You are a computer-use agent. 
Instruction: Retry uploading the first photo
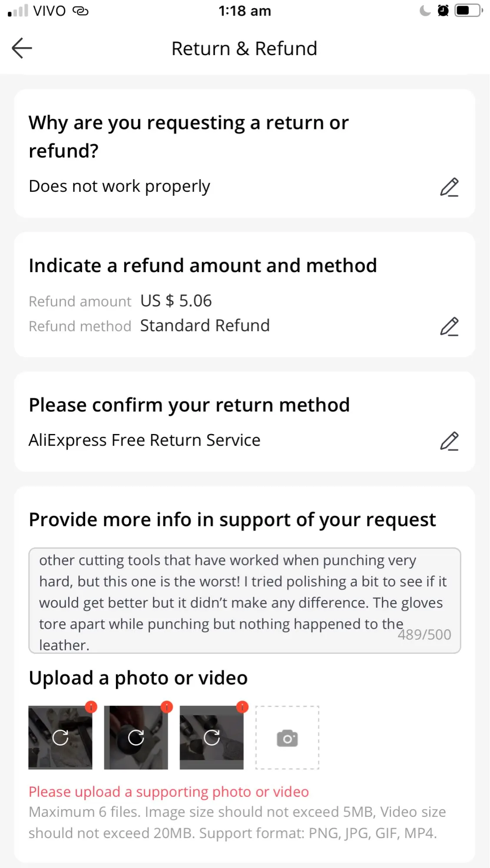click(x=60, y=737)
